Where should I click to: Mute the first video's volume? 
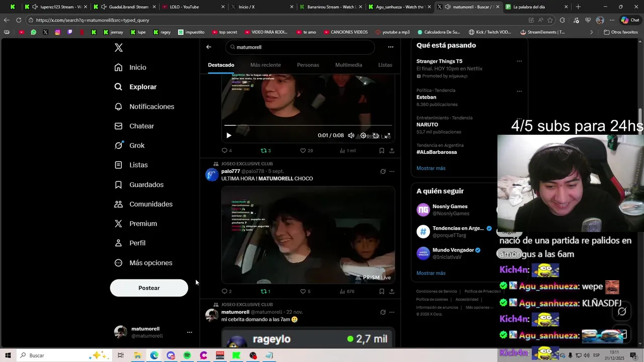(x=351, y=136)
